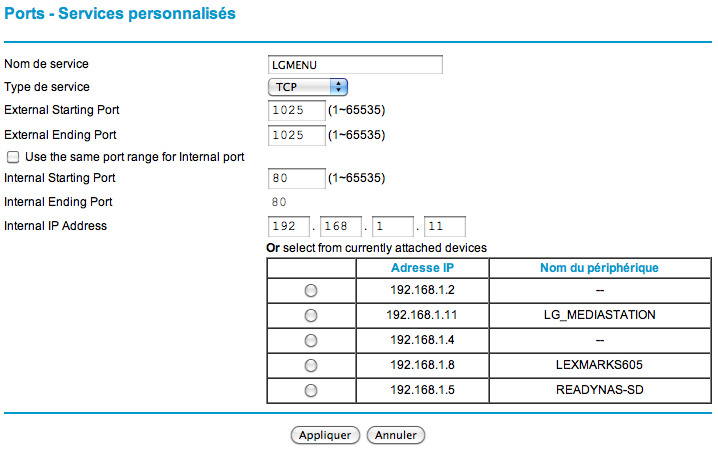Choose the 192.168.1.4 radio button
Image resolution: width=718 pixels, height=460 pixels.
(311, 341)
